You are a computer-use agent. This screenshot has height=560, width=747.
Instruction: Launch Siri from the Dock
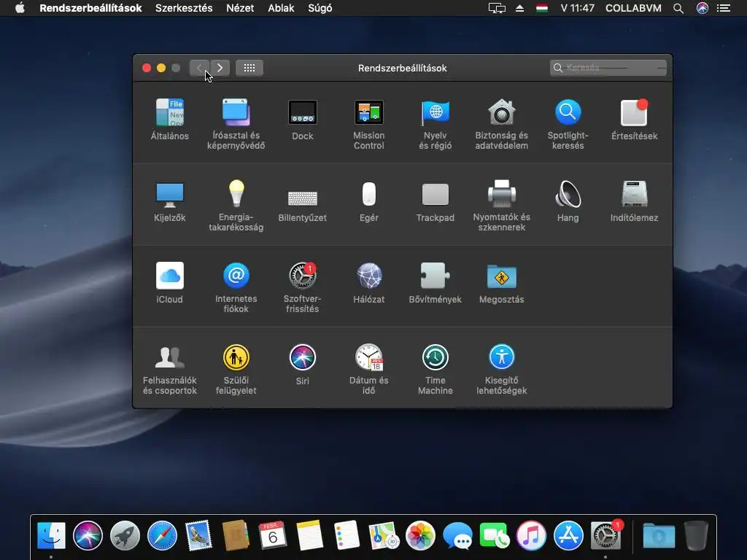click(88, 535)
